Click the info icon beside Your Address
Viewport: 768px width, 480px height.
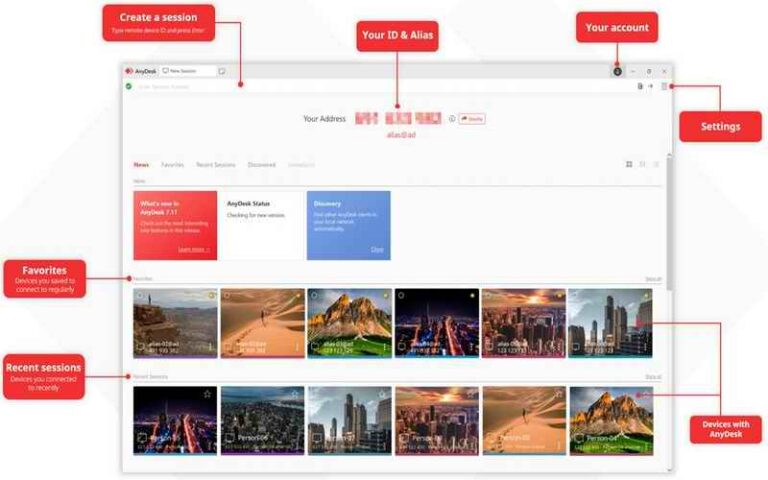pyautogui.click(x=452, y=119)
